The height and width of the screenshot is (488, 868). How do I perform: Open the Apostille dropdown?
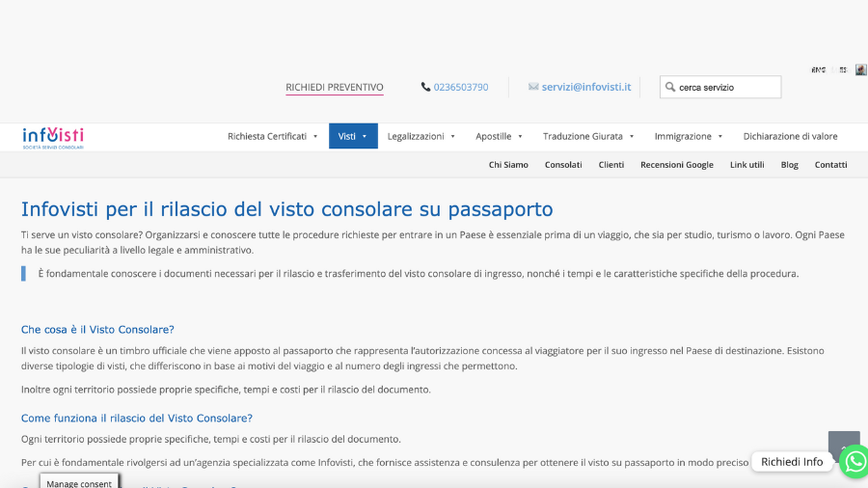point(499,136)
